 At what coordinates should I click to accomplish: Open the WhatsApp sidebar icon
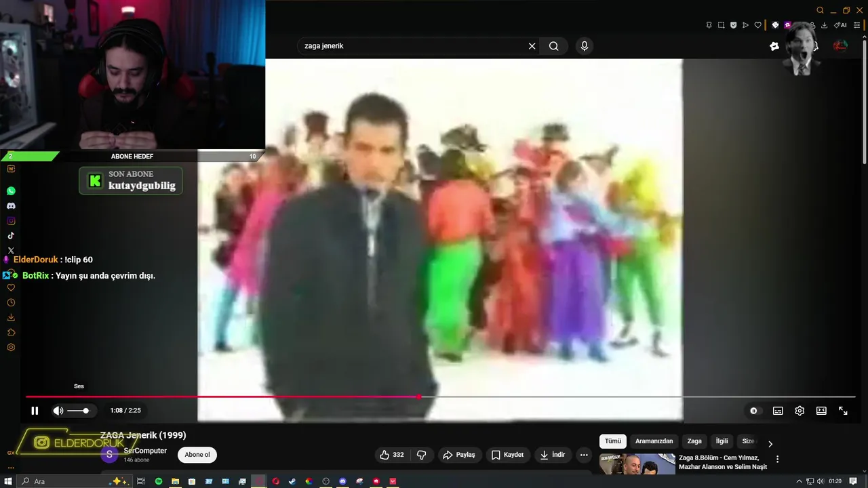pos(11,191)
